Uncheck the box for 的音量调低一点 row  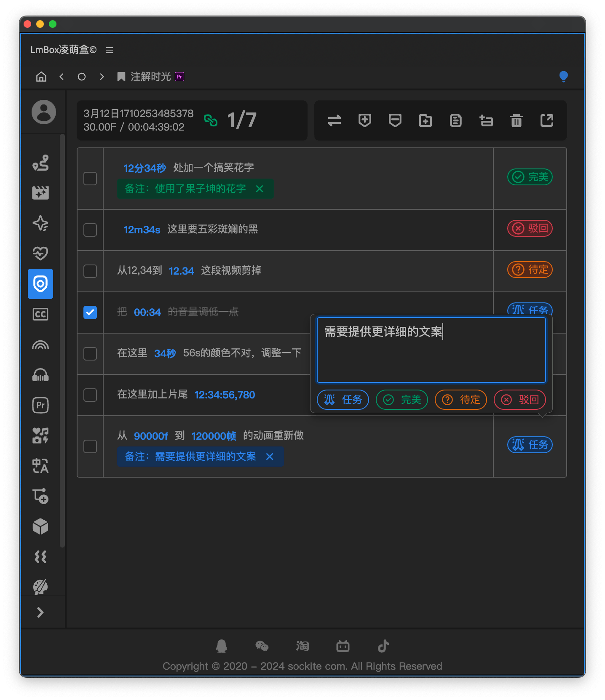(90, 313)
